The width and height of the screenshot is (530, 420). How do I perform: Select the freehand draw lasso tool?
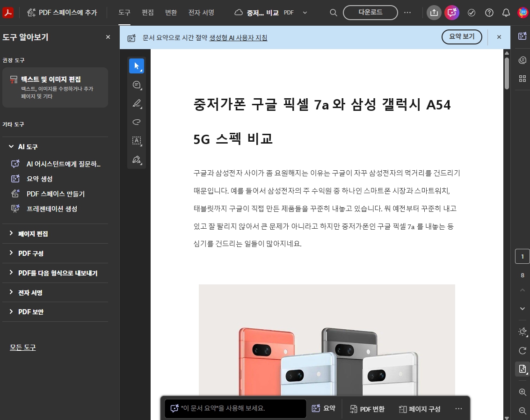137,122
